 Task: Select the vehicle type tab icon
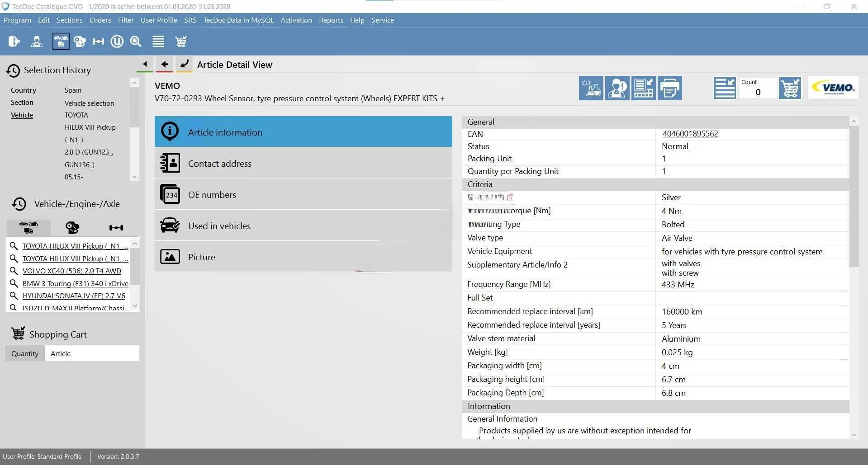(28, 227)
